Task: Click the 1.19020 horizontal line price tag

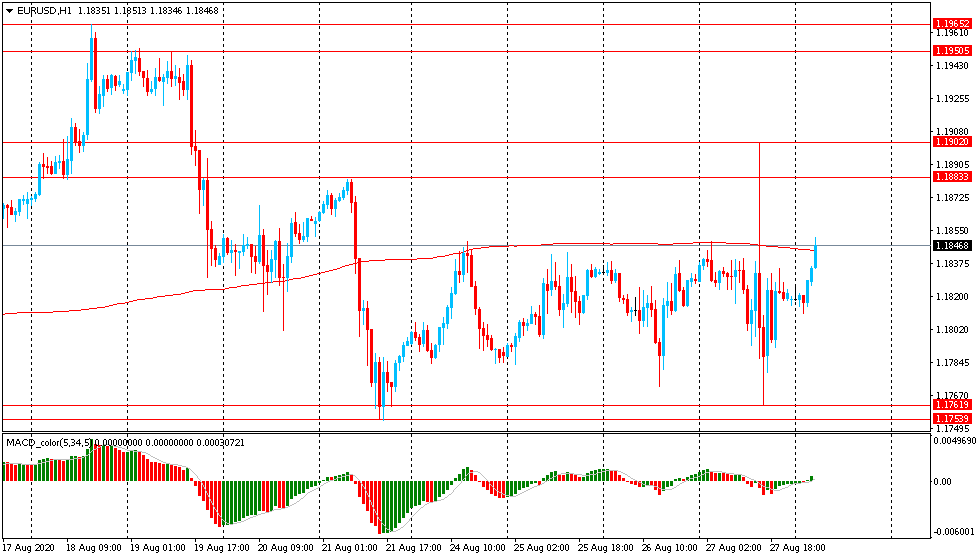Action: click(x=951, y=143)
